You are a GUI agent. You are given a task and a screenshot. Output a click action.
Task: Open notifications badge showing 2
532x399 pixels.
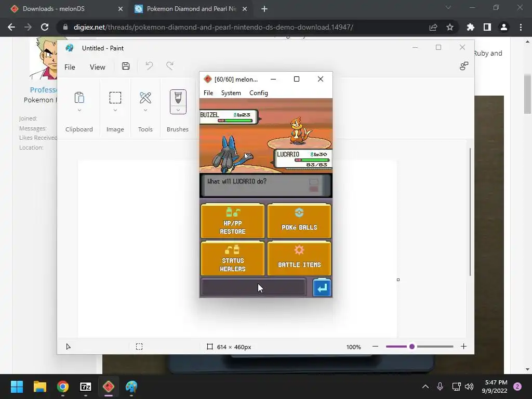[x=517, y=387]
